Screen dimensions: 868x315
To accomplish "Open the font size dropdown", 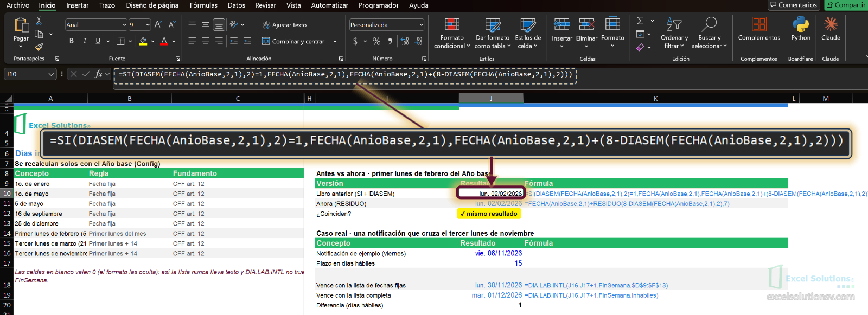I will coord(148,25).
